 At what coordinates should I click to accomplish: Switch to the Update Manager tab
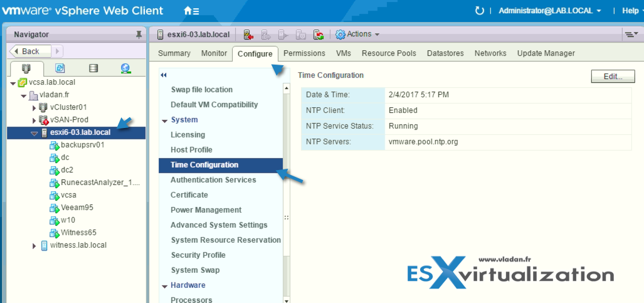pos(546,53)
